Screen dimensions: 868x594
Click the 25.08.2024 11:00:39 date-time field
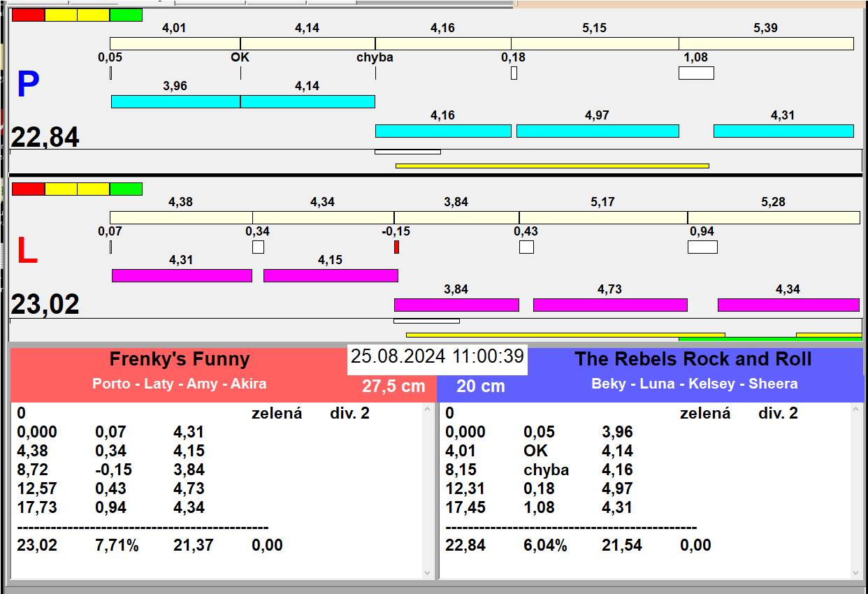point(437,356)
